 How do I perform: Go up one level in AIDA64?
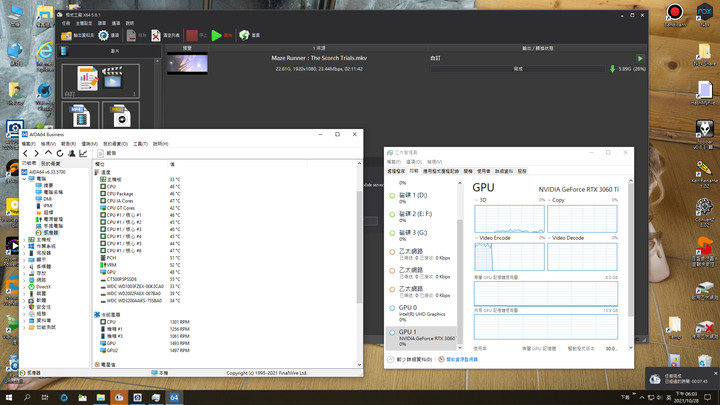48,153
